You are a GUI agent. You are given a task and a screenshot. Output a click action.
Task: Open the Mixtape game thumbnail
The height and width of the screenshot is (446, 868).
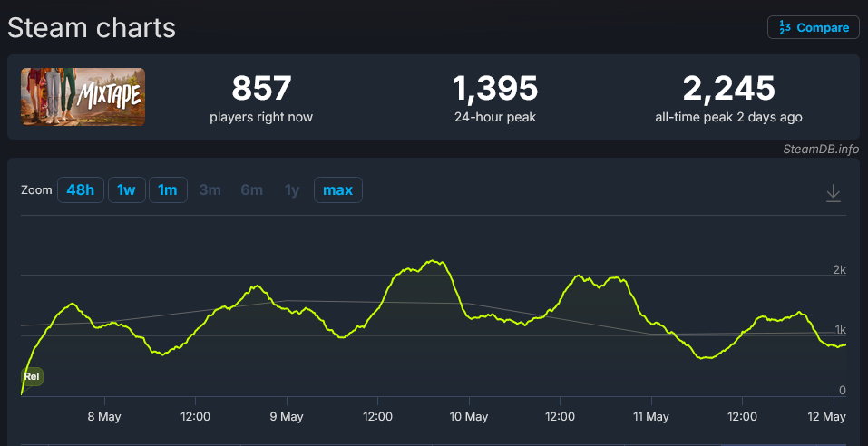tap(83, 97)
